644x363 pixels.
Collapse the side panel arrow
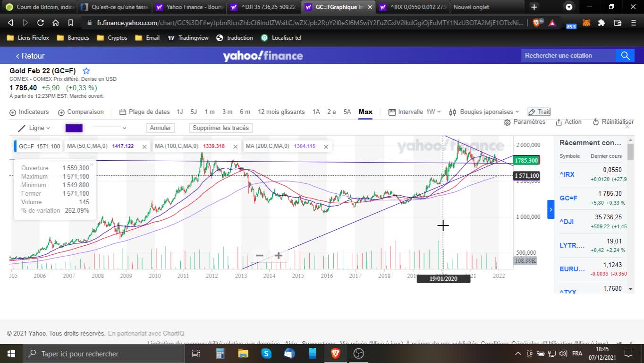551,209
